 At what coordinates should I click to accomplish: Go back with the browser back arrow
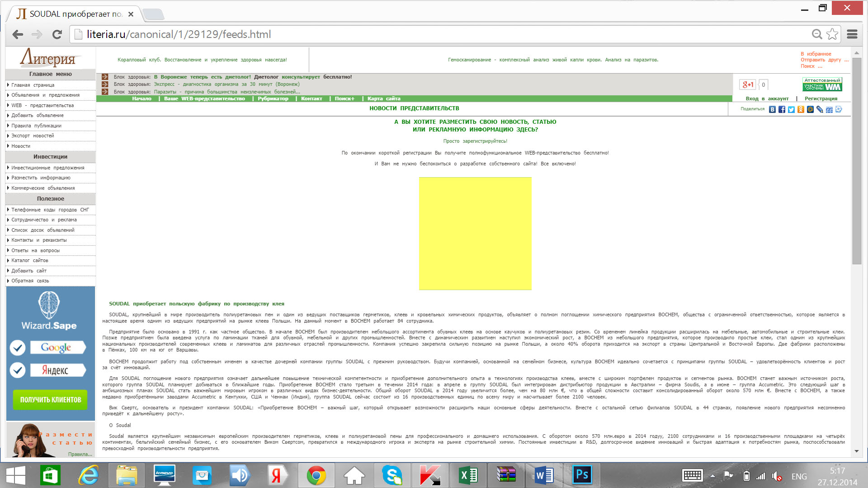(18, 34)
